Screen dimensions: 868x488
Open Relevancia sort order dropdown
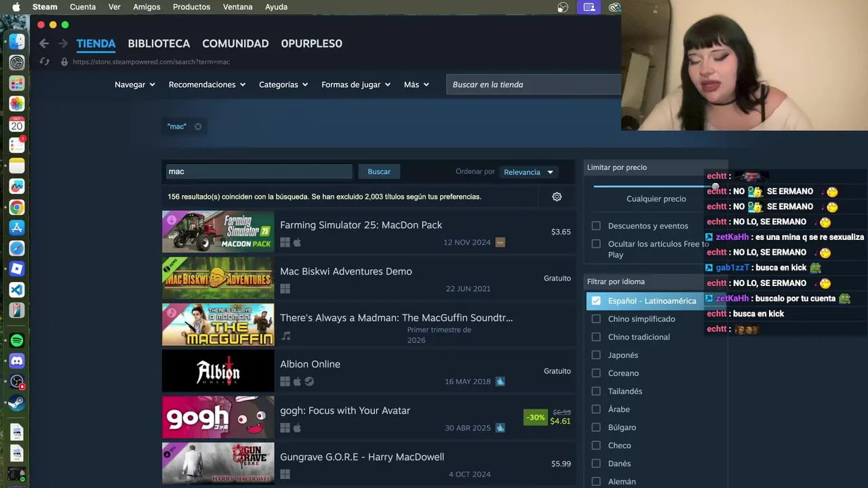[x=529, y=172]
